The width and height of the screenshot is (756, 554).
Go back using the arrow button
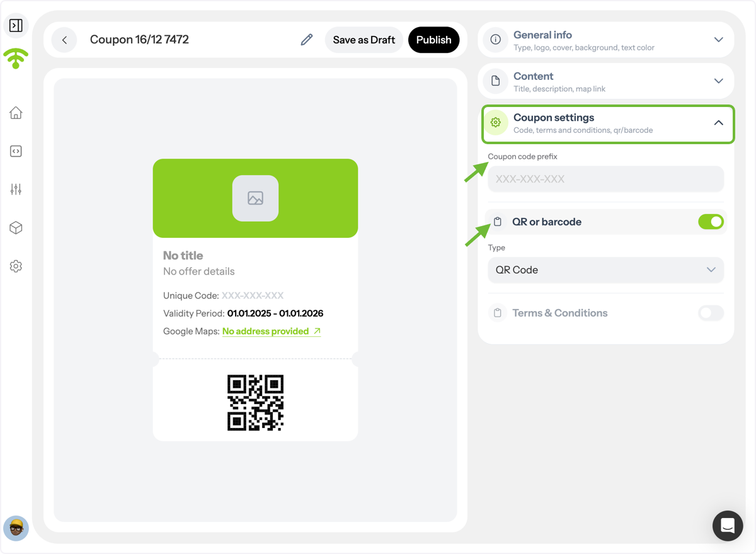(64, 40)
